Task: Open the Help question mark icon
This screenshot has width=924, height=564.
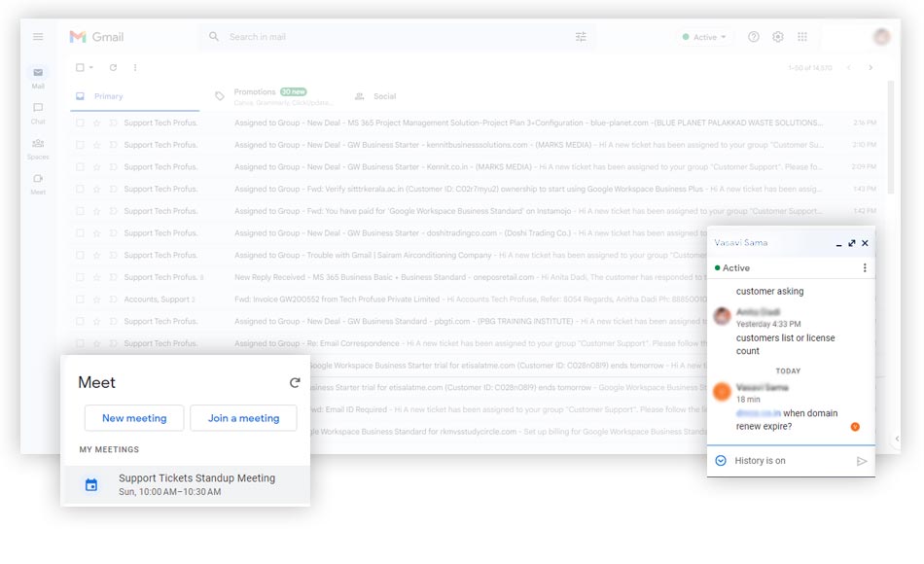Action: click(754, 37)
